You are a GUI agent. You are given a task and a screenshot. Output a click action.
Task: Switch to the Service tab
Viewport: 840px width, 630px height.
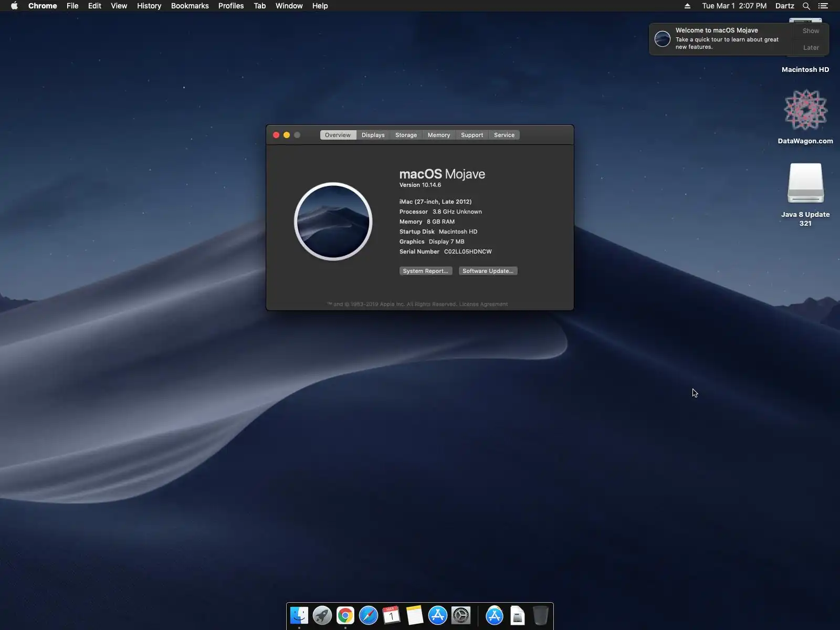point(505,135)
